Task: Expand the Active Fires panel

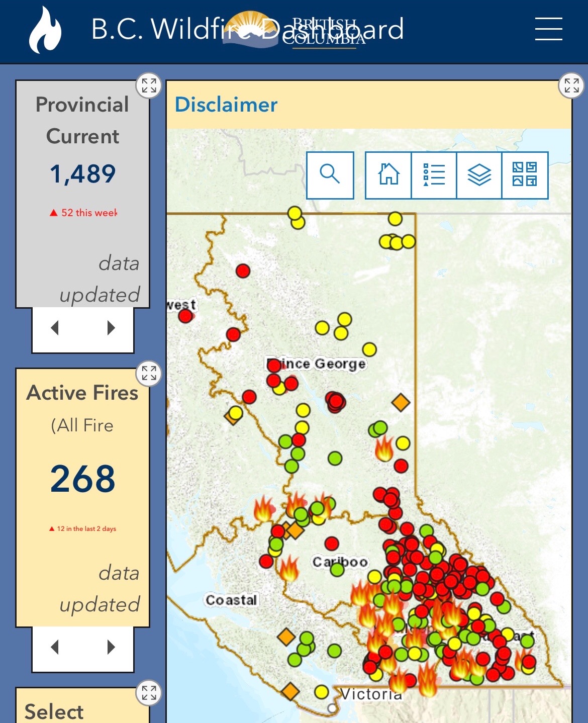Action: (149, 374)
